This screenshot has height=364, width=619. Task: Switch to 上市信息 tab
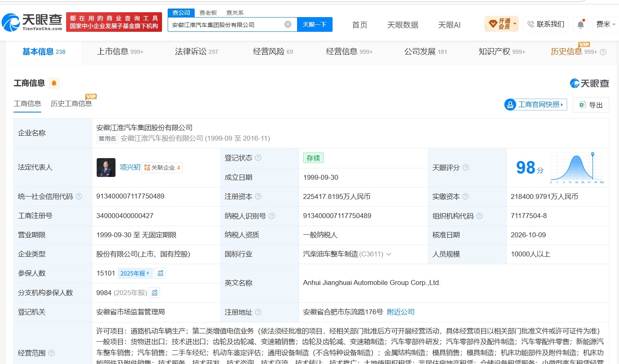coord(120,52)
